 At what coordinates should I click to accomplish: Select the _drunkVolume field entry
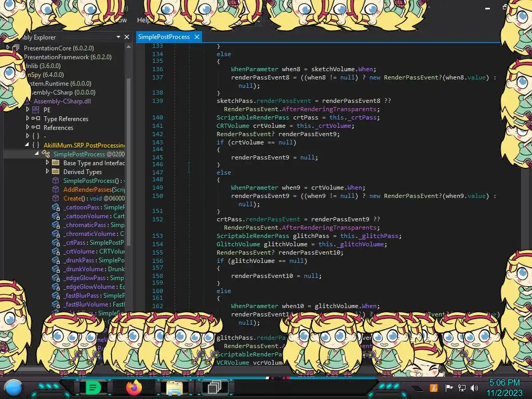coord(94,269)
